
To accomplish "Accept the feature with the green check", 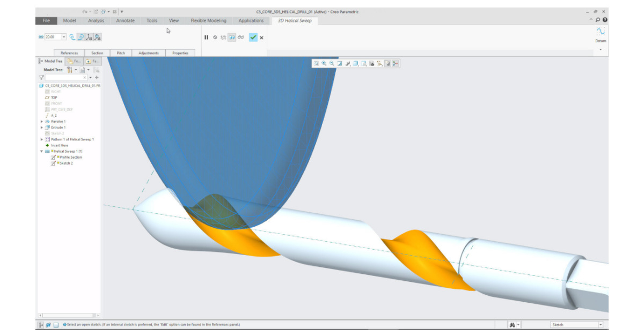I will pyautogui.click(x=252, y=38).
